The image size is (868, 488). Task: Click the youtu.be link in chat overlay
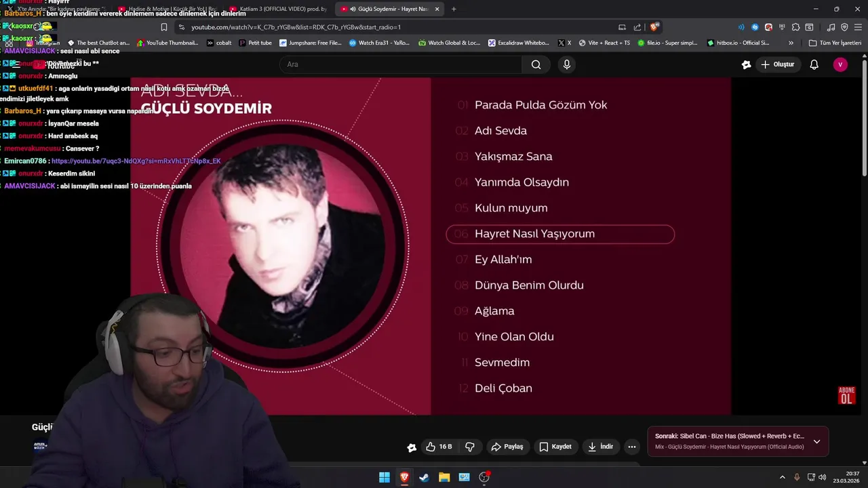click(x=136, y=161)
